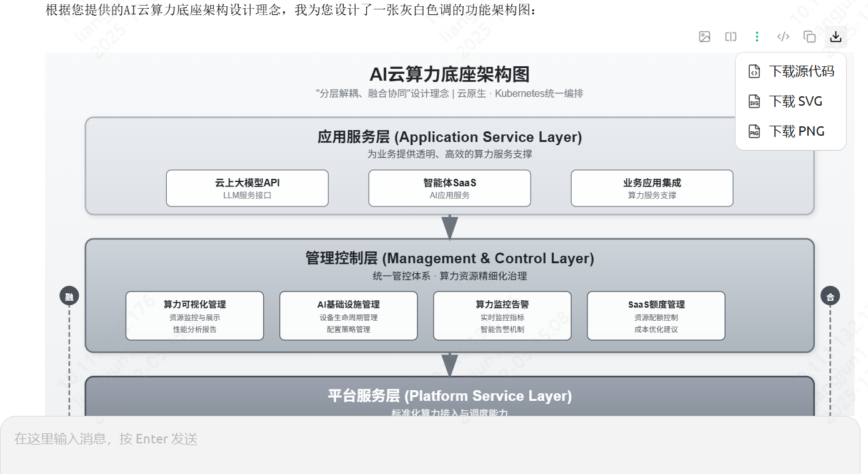Click the SVG file icon in the menu
The image size is (868, 474).
[754, 101]
